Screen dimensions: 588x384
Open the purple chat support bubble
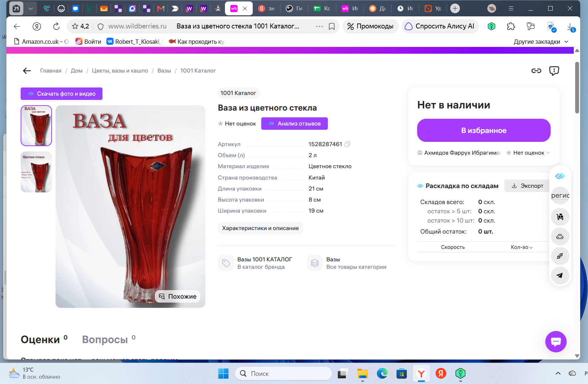click(x=556, y=342)
